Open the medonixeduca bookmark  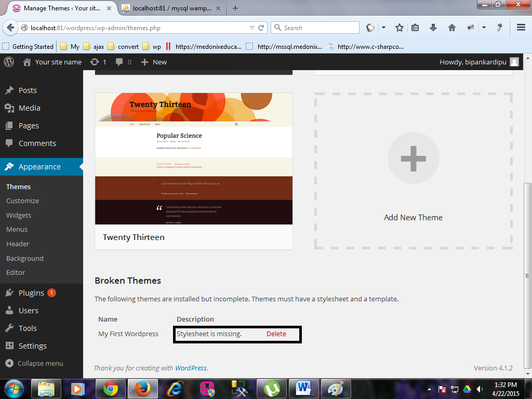pos(203,46)
